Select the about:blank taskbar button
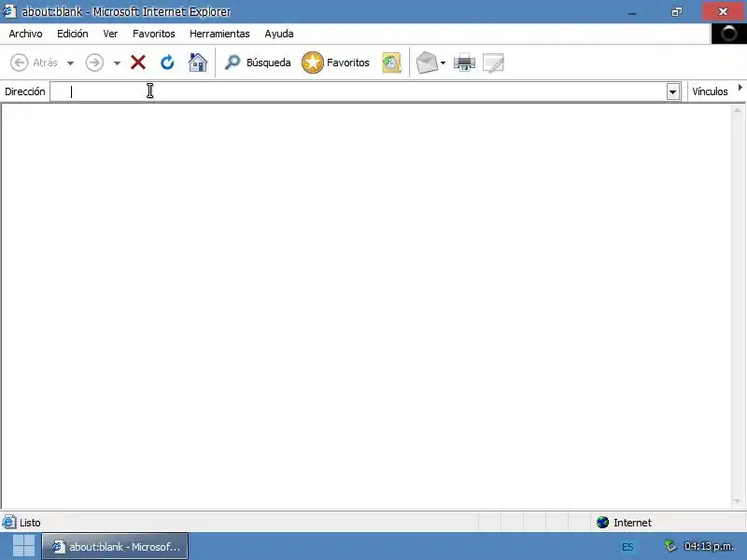Viewport: 747px width, 560px height. click(x=115, y=546)
